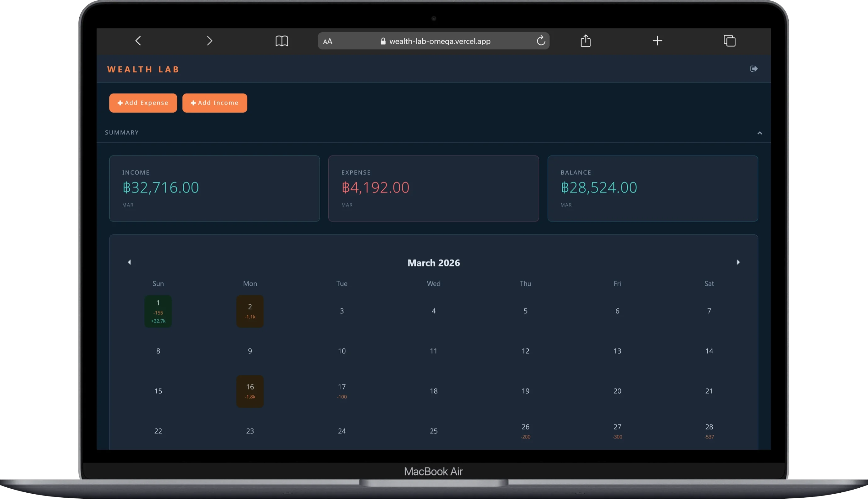Select calendar day 25
Viewport: 868px width, 499px height.
click(x=433, y=431)
